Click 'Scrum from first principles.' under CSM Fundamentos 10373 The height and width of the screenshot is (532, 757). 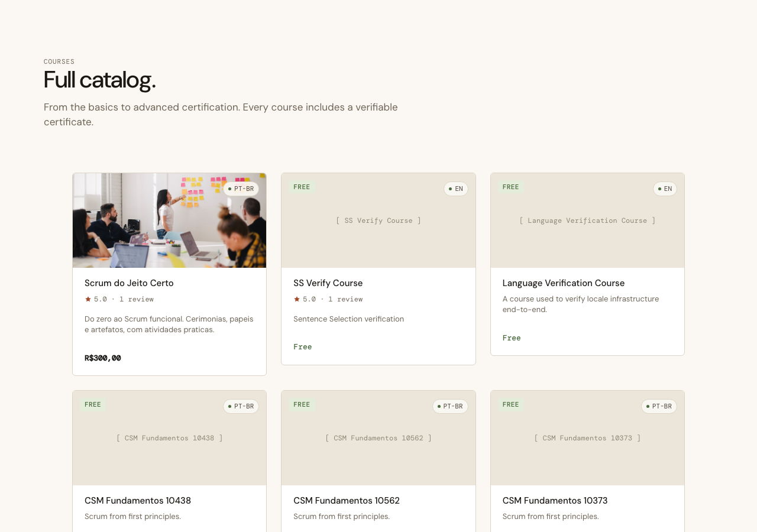pyautogui.click(x=551, y=517)
